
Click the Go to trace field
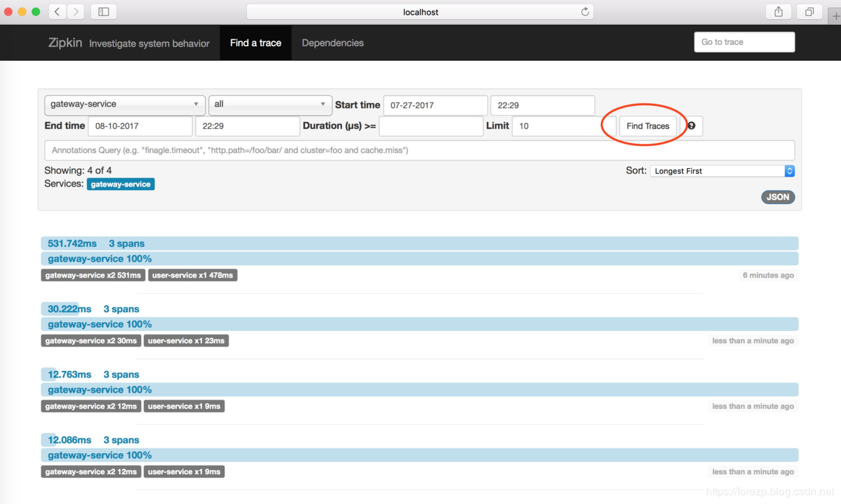(744, 42)
